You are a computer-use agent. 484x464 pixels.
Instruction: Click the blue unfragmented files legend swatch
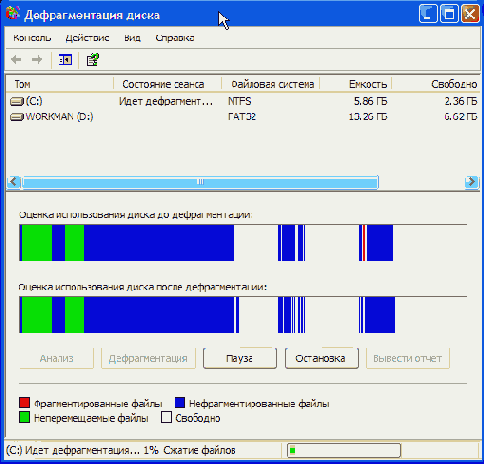pyautogui.click(x=180, y=403)
